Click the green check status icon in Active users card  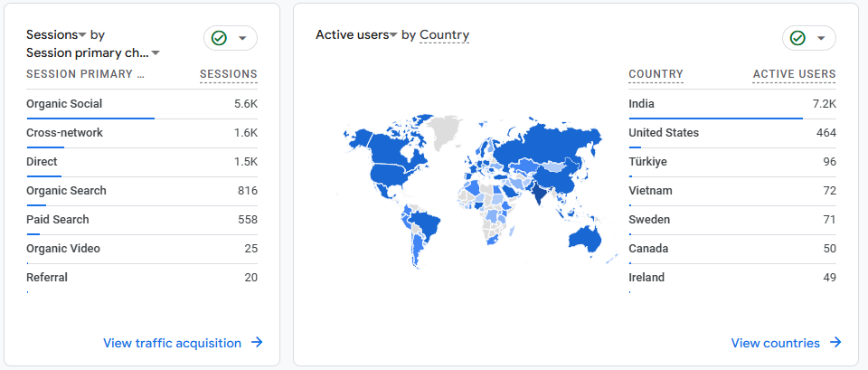797,38
